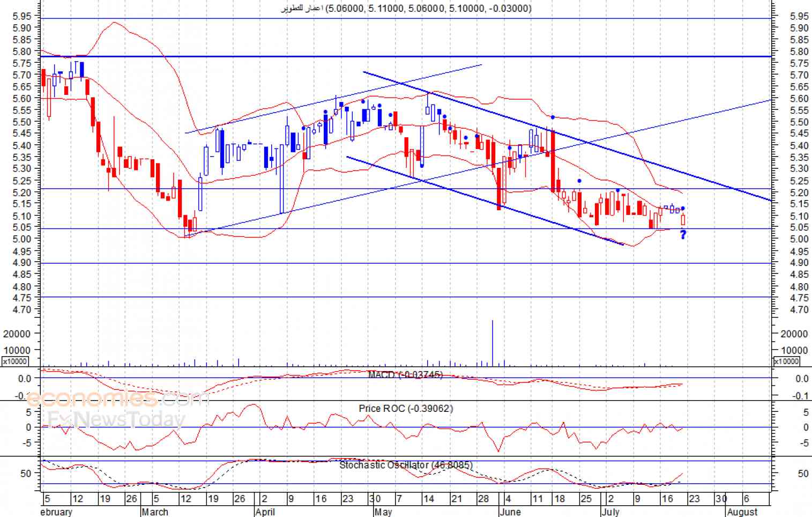Click the Price ROC (-0.39062) label

406,408
